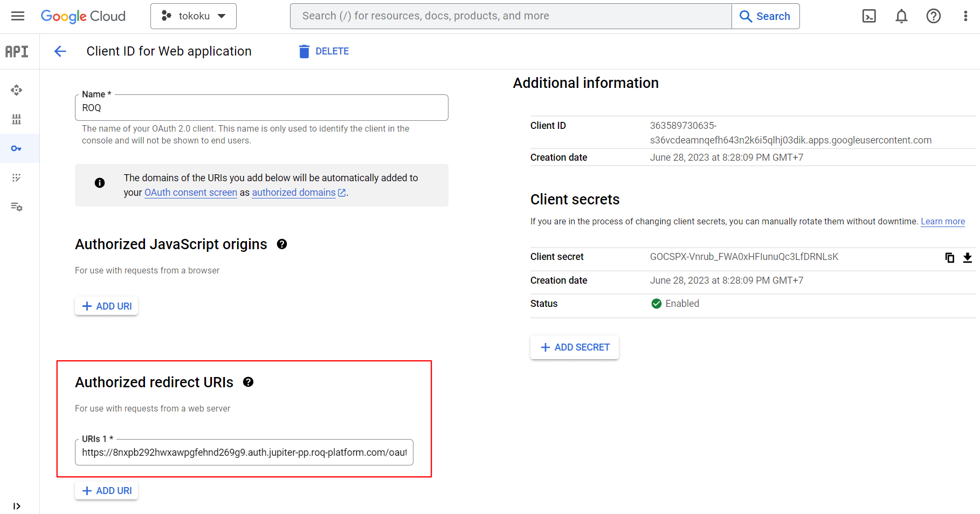
Task: Open the main navigation hamburger menu
Action: coord(17,16)
